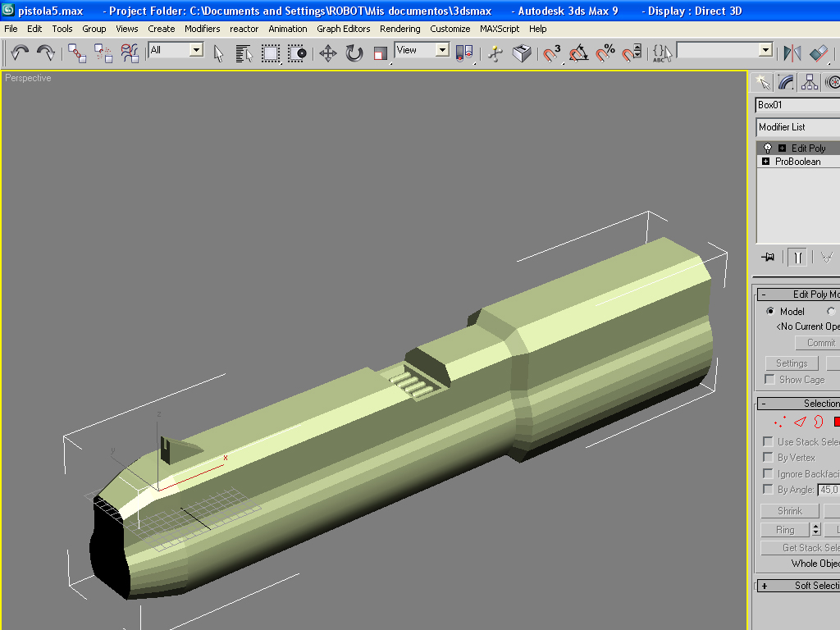The height and width of the screenshot is (630, 840).
Task: Switch to the Create command panel tab
Action: [762, 83]
